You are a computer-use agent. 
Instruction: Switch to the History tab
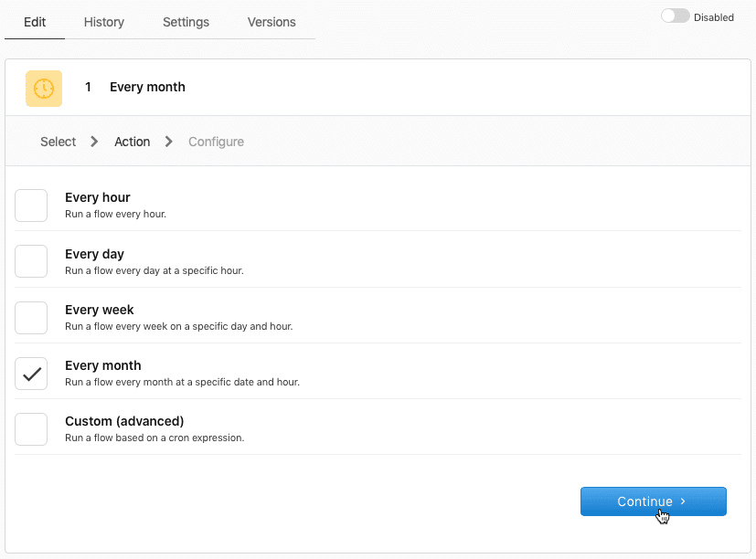(x=104, y=22)
